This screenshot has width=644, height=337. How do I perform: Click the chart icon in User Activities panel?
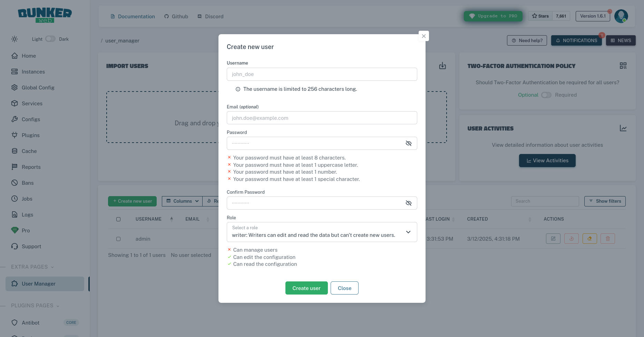pos(624,128)
